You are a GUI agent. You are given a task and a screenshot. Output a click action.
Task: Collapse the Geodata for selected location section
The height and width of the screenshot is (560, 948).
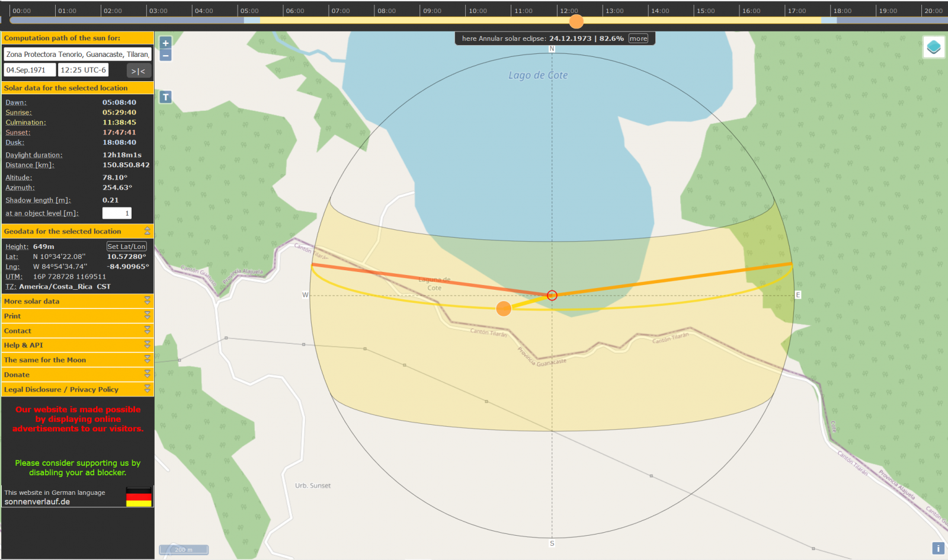pyautogui.click(x=147, y=231)
